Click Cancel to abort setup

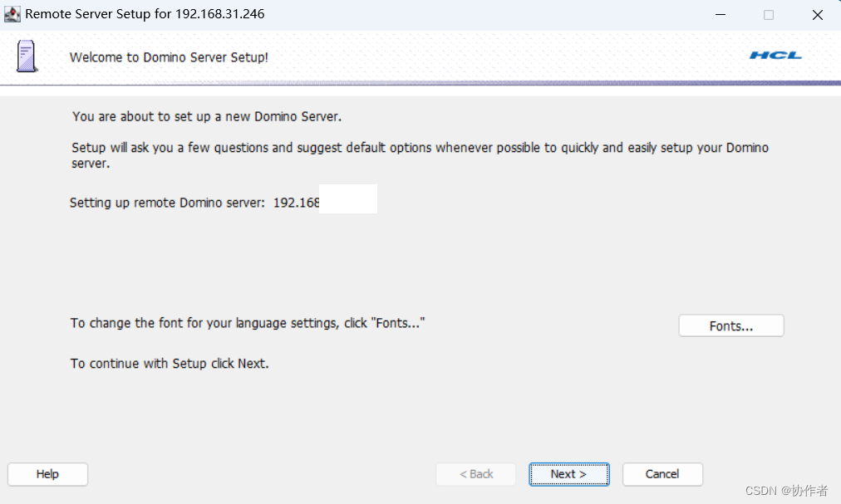pyautogui.click(x=662, y=474)
